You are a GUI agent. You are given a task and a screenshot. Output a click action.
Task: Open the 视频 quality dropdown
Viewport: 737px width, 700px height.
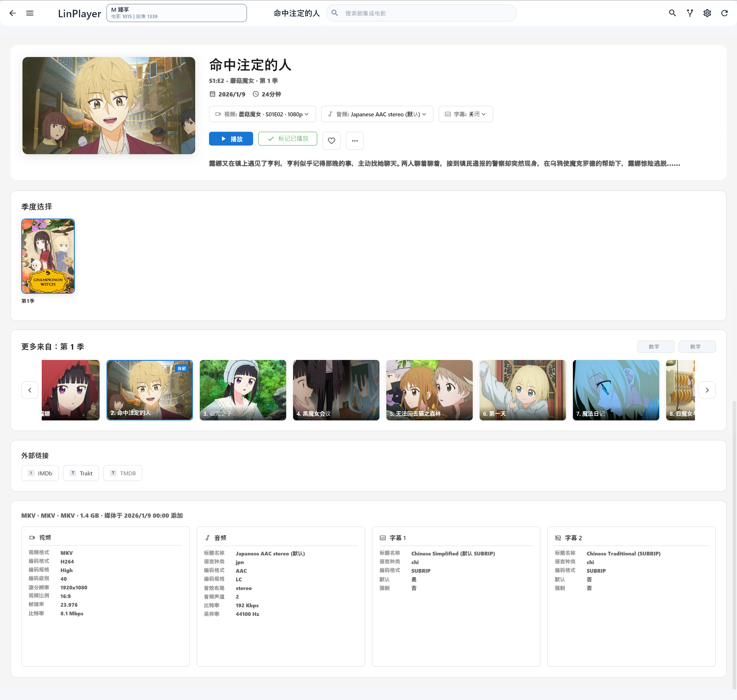point(262,114)
